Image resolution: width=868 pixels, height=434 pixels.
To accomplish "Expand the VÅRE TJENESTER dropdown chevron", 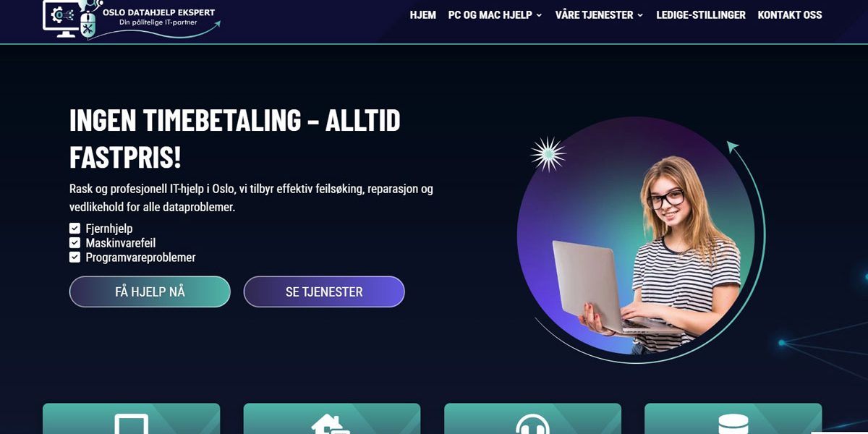I will [640, 15].
